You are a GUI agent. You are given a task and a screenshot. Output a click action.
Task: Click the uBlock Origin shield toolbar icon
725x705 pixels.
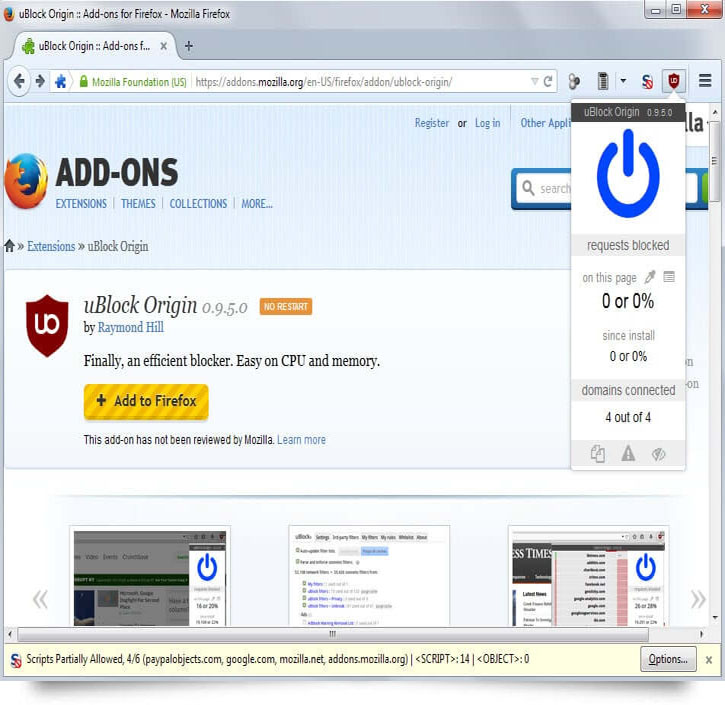click(x=674, y=81)
